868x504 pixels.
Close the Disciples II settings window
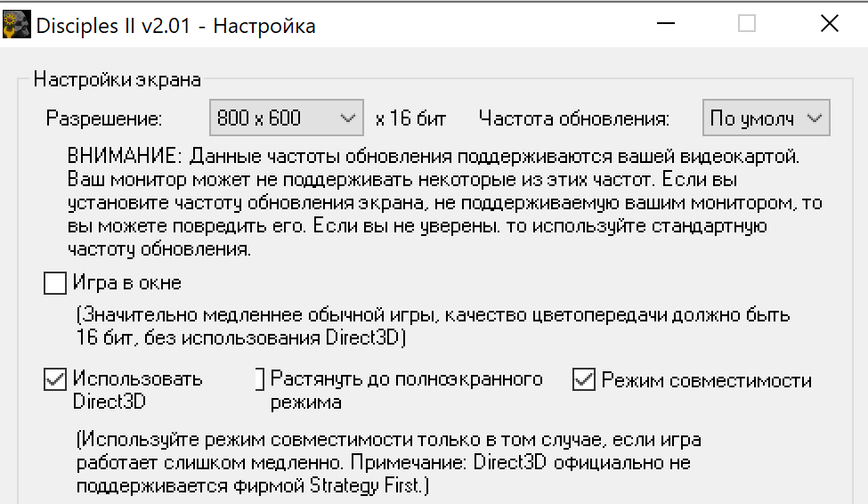coord(829,24)
